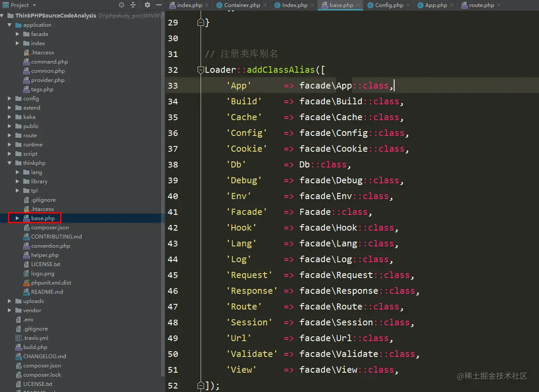The width and height of the screenshot is (539, 392).
Task: Click the .travis.yml file icon
Action: [18, 338]
